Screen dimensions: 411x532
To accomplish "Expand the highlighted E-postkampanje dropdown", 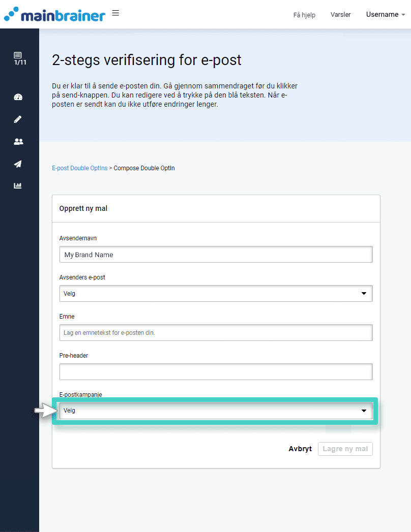I will [x=216, y=411].
